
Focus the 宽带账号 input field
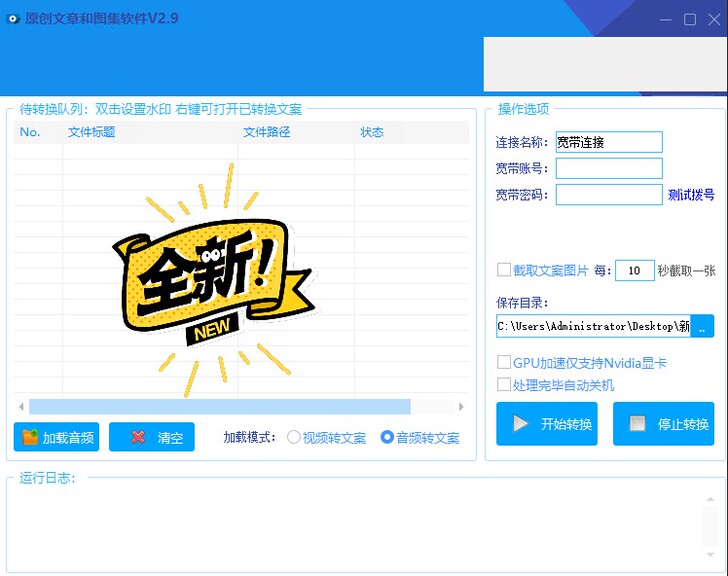(x=609, y=168)
